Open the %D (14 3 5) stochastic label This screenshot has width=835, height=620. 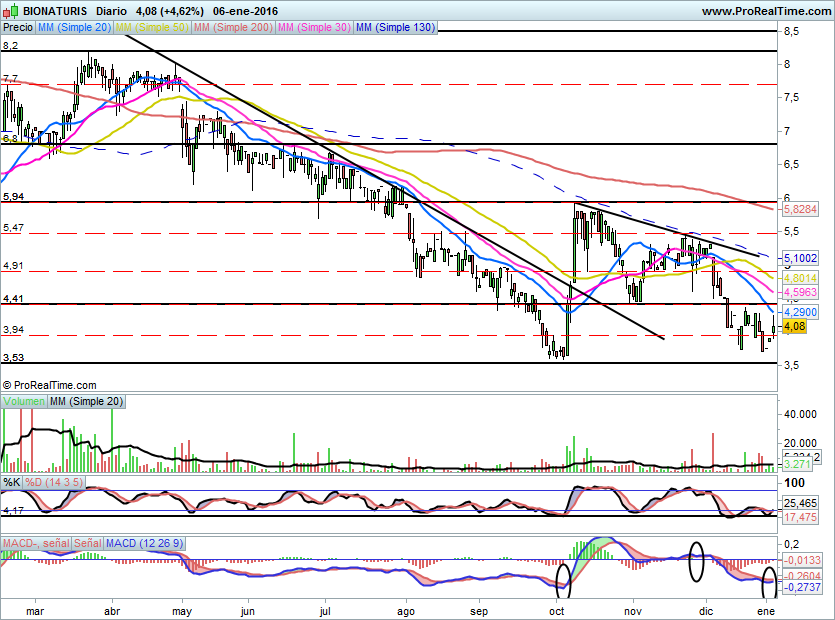click(x=54, y=482)
